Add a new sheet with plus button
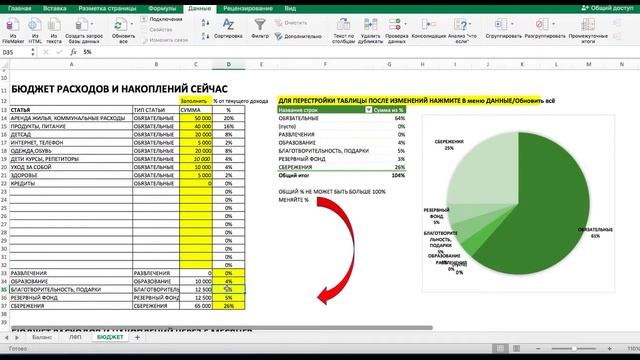 click(138, 337)
